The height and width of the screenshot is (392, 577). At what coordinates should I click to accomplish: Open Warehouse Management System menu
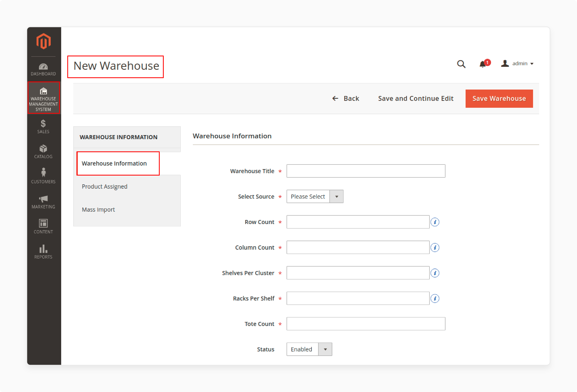tap(43, 98)
